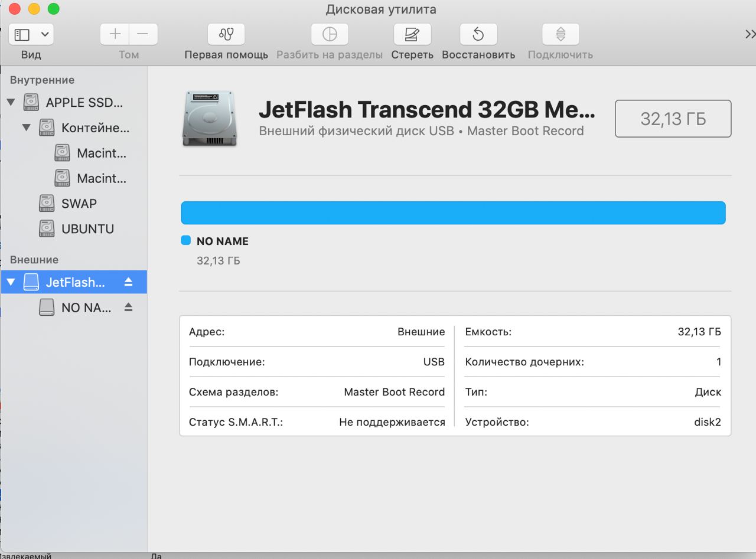Click the Стереть label
This screenshot has height=559, width=756.
point(412,55)
